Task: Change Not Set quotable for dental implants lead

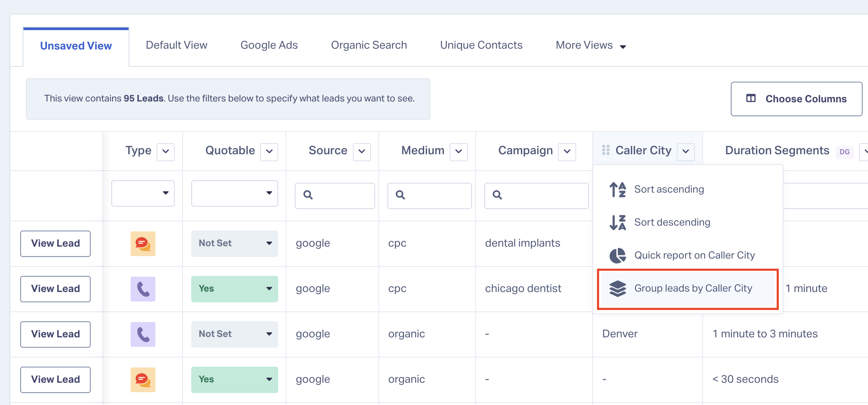Action: (235, 243)
